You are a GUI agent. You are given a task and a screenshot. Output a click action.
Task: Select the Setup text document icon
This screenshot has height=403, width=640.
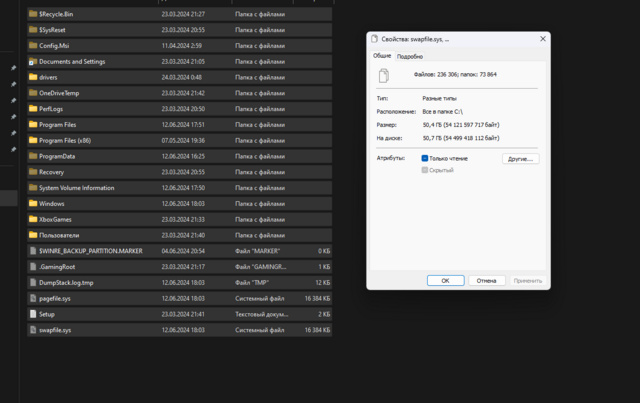click(32, 314)
